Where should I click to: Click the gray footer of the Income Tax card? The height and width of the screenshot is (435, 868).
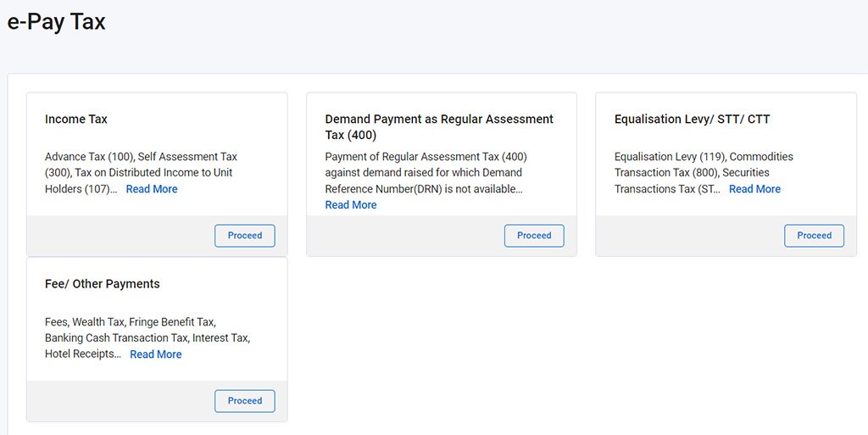(x=119, y=236)
